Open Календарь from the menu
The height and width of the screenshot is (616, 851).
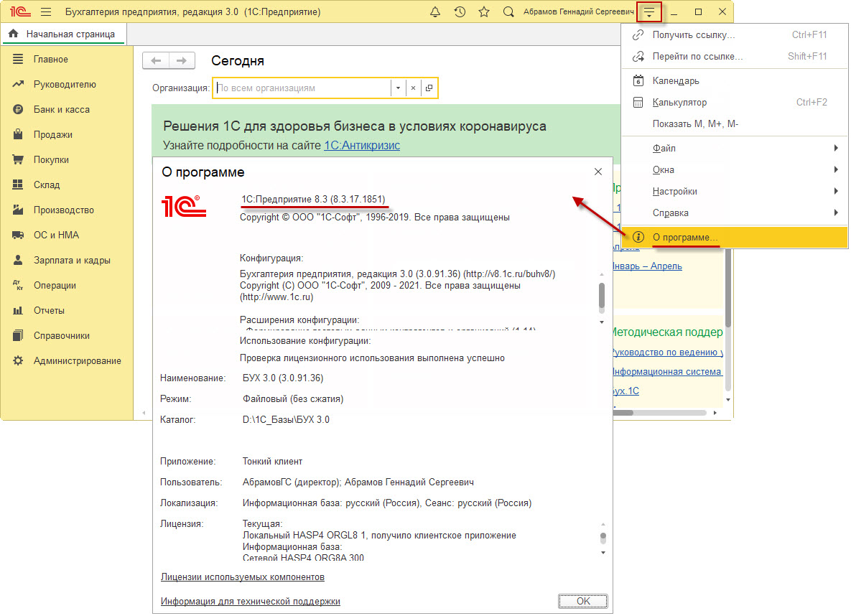[735, 81]
